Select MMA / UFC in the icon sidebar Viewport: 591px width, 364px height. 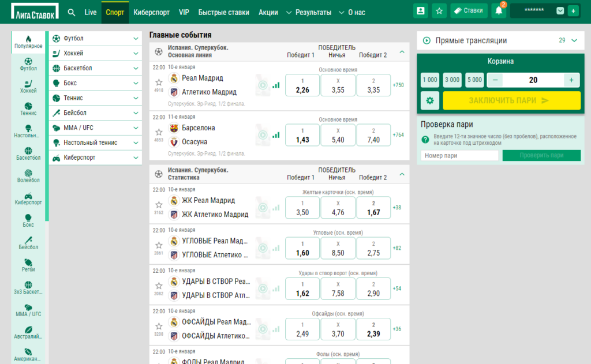[28, 310]
